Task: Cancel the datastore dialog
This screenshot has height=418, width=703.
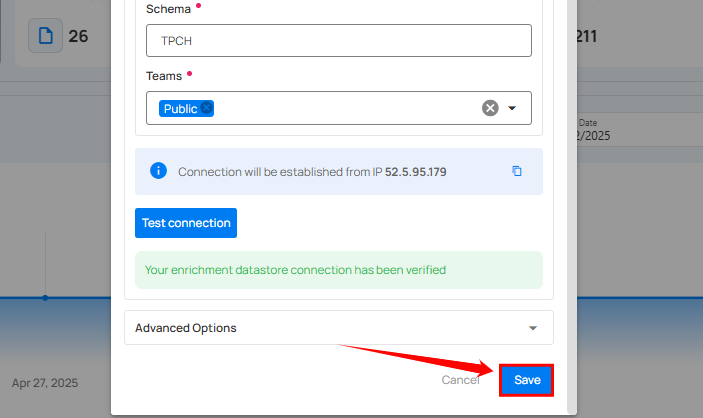Action: (x=460, y=380)
